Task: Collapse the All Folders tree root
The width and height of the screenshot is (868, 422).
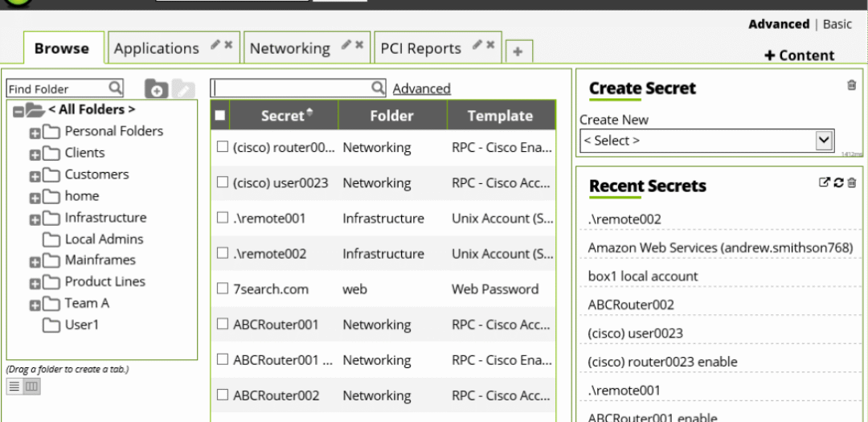Action: point(18,110)
